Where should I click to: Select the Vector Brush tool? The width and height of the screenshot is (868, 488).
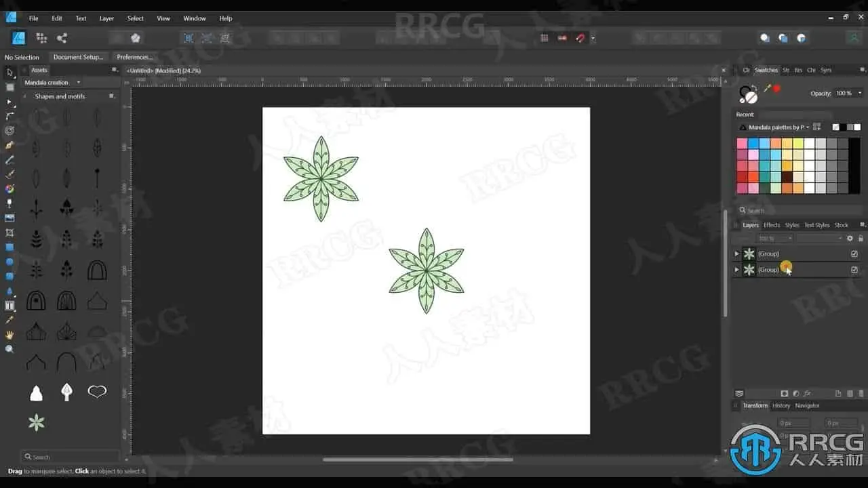click(9, 174)
